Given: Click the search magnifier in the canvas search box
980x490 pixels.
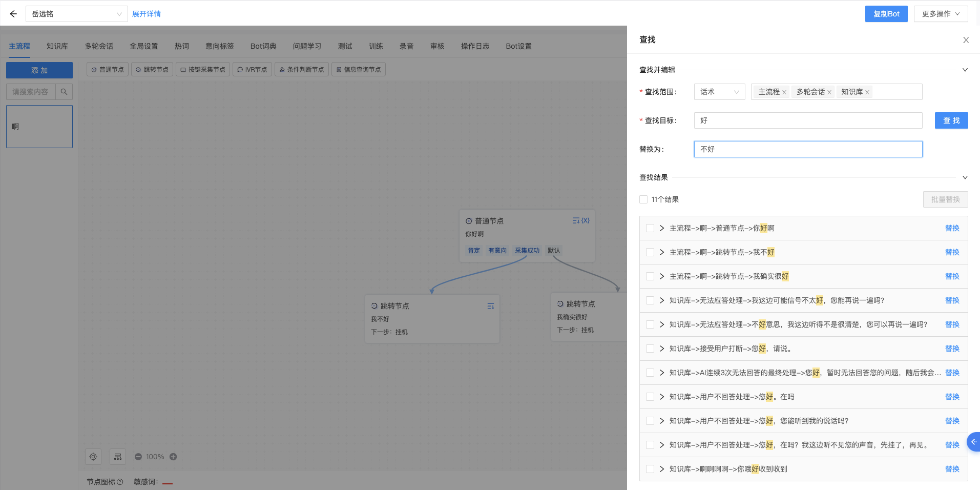Looking at the screenshot, I should (x=64, y=91).
